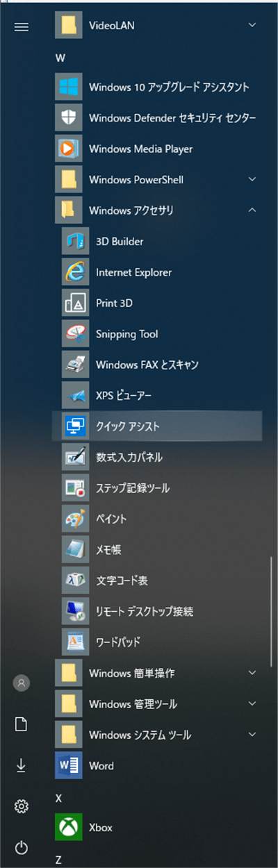The width and height of the screenshot is (278, 868).
Task: Start the ステップ記録ツール icon
Action: point(75,487)
